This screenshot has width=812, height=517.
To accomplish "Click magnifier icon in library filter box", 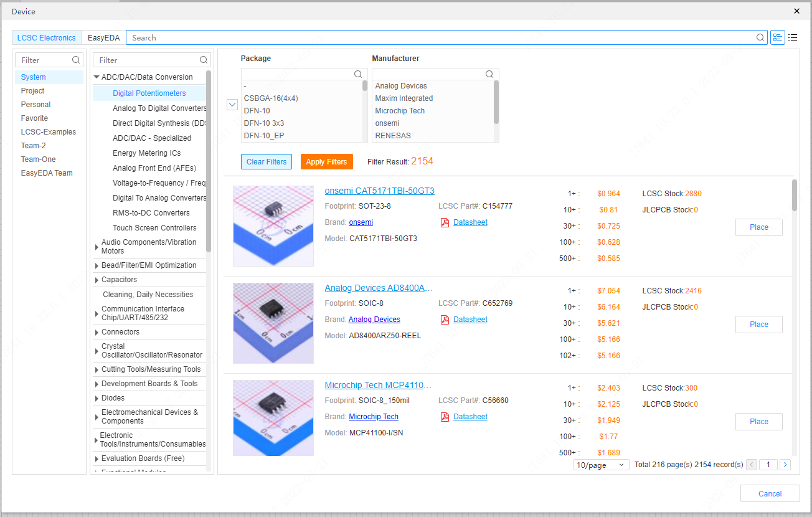I will coord(76,60).
